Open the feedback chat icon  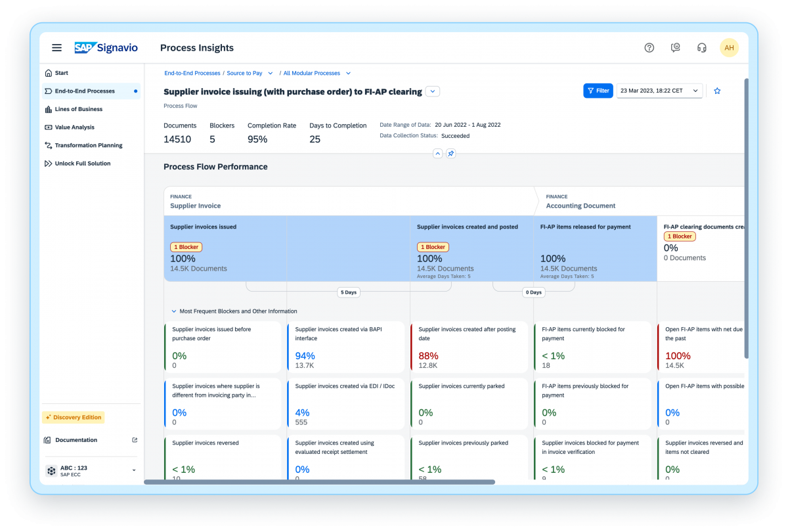(x=675, y=47)
